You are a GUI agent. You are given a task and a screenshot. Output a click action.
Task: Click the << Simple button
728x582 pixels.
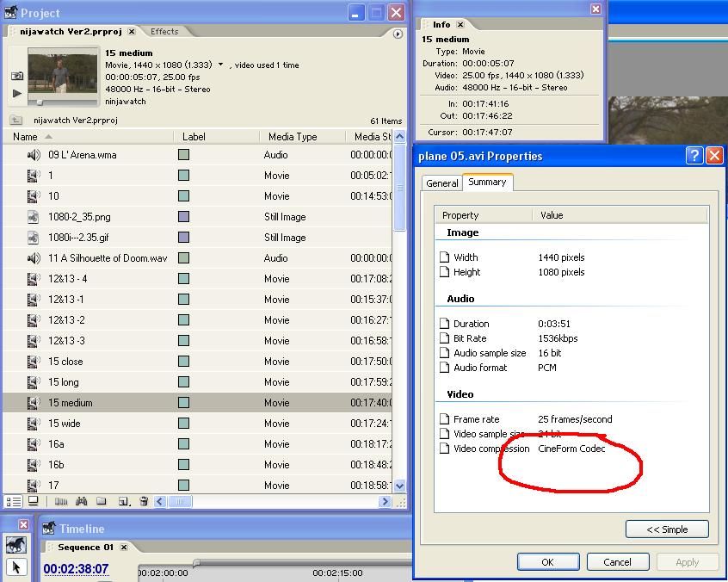point(667,529)
